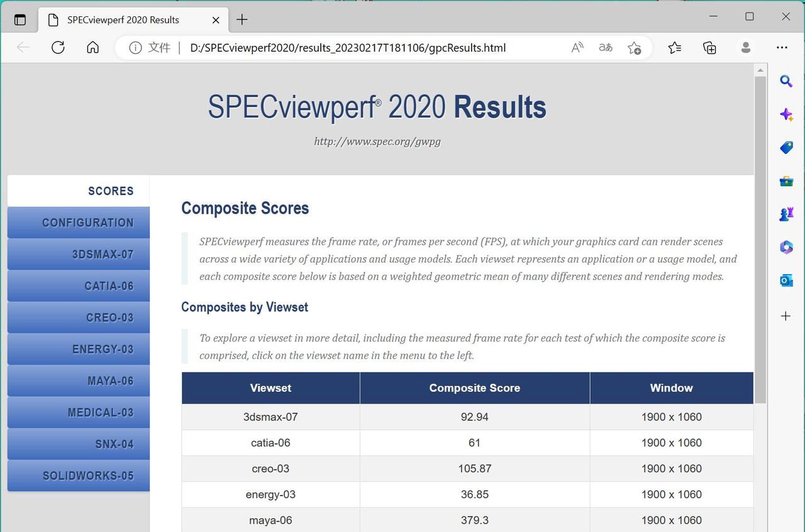
Task: Open the tab actions menu icon
Action: coord(20,19)
